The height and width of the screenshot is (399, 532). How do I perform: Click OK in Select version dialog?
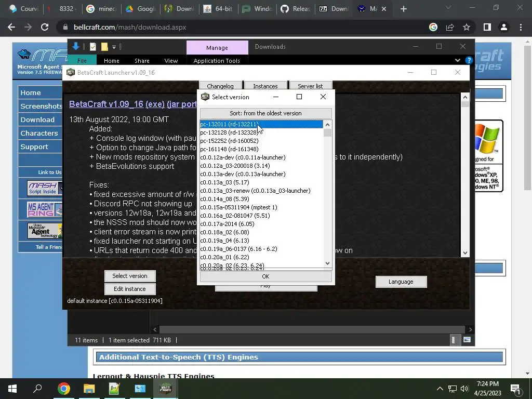click(265, 276)
